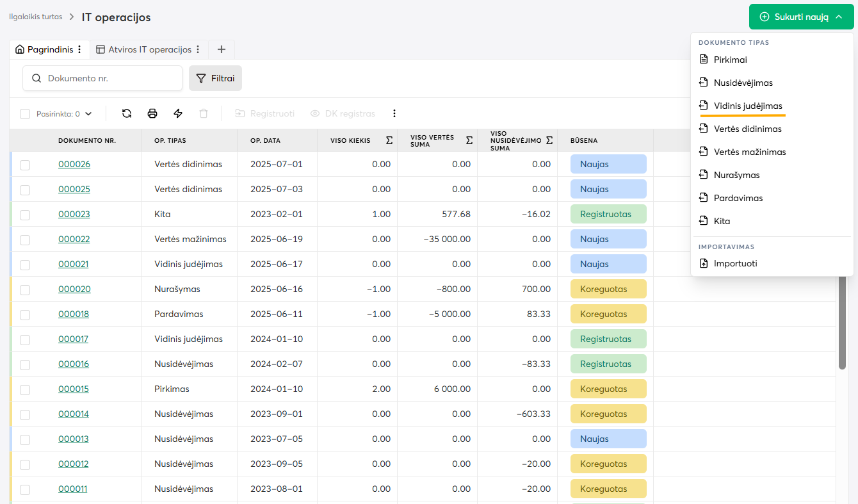Open document link 000023
Image resolution: width=858 pixels, height=504 pixels.
click(x=74, y=214)
